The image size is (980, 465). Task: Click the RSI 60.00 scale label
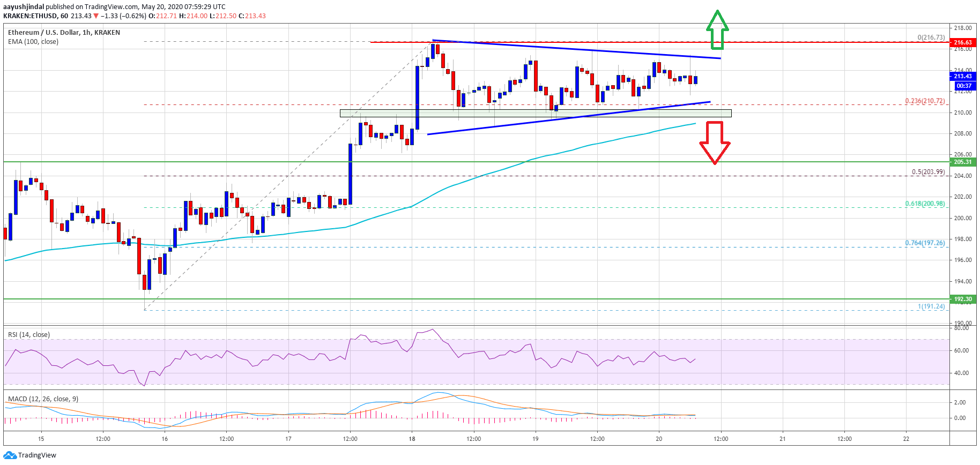[x=961, y=350]
